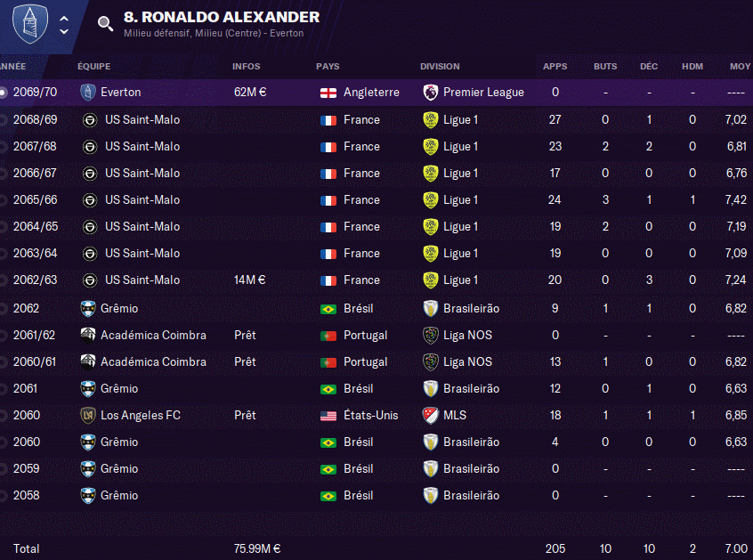This screenshot has height=560, width=753.
Task: Open the player search magnifier icon
Action: 105,23
